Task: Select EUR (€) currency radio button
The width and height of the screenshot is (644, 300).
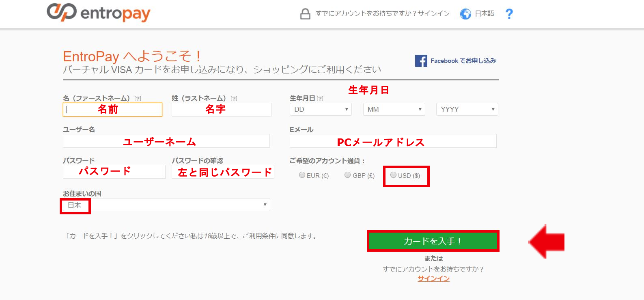Action: 302,175
